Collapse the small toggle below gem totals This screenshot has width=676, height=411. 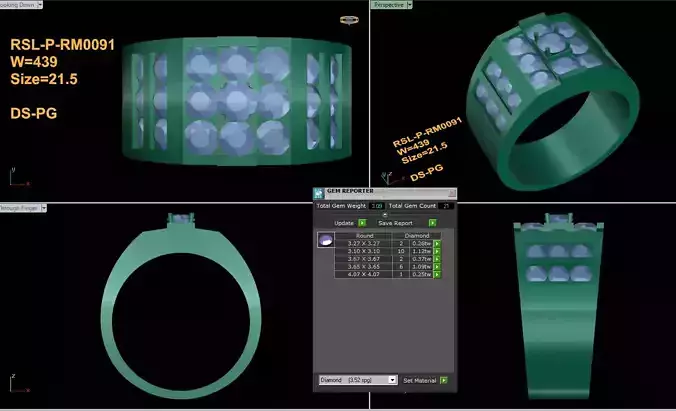[385, 215]
